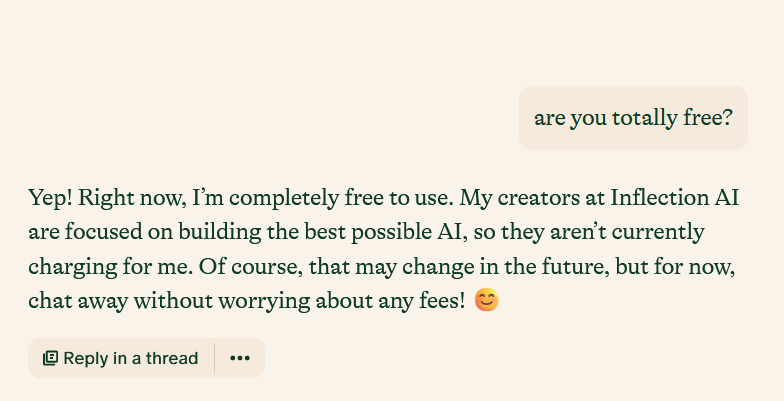Open the three-dot more options menu
The width and height of the screenshot is (784, 401).
(x=240, y=358)
